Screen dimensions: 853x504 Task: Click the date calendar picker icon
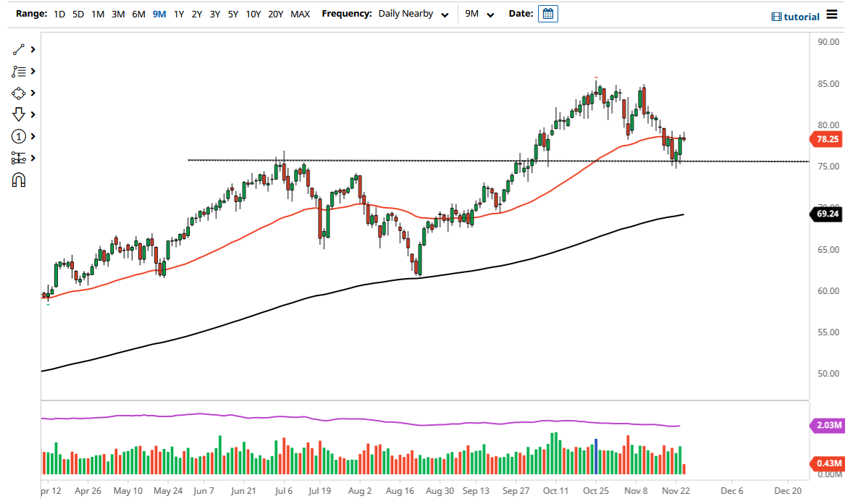[547, 13]
